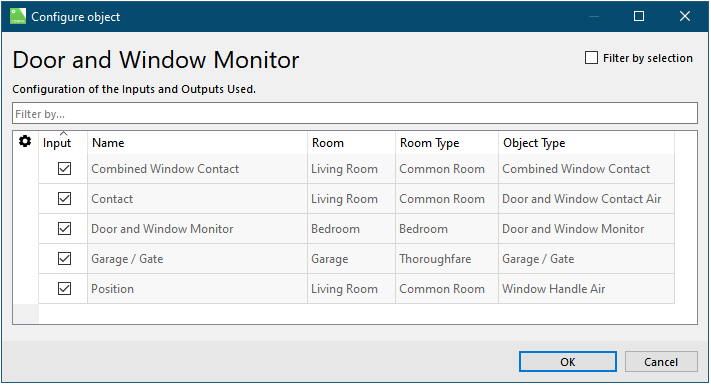Viewport: 711px width, 385px height.
Task: Focus the Filter by... text field
Action: pyautogui.click(x=355, y=113)
